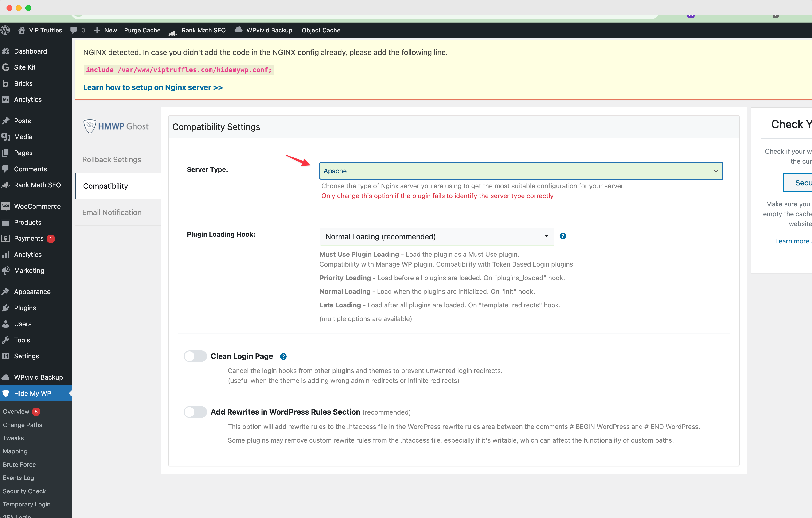Open Security Check from Hide My WP submenu
This screenshot has width=812, height=518.
click(x=24, y=491)
